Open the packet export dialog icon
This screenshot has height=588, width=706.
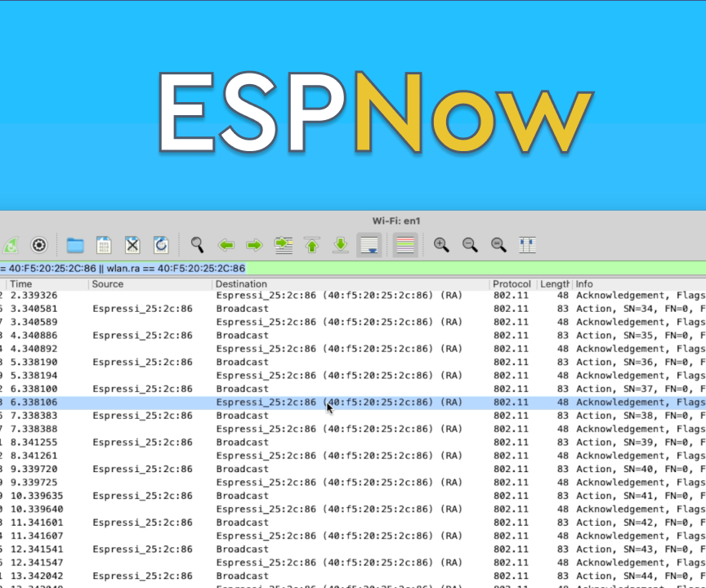pyautogui.click(x=103, y=245)
